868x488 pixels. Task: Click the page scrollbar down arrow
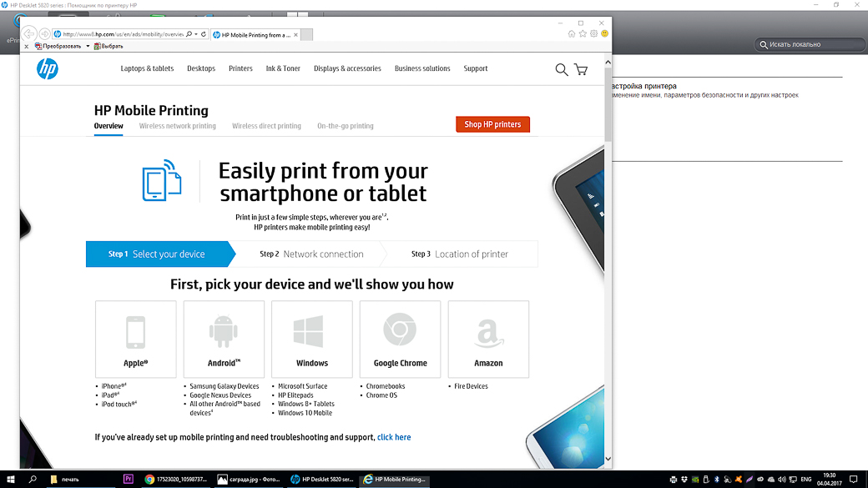[608, 459]
